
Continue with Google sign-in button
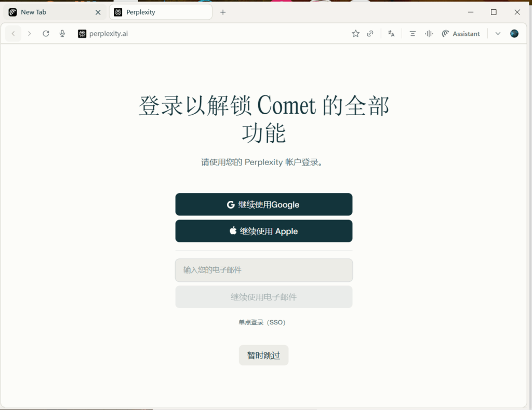pos(264,204)
